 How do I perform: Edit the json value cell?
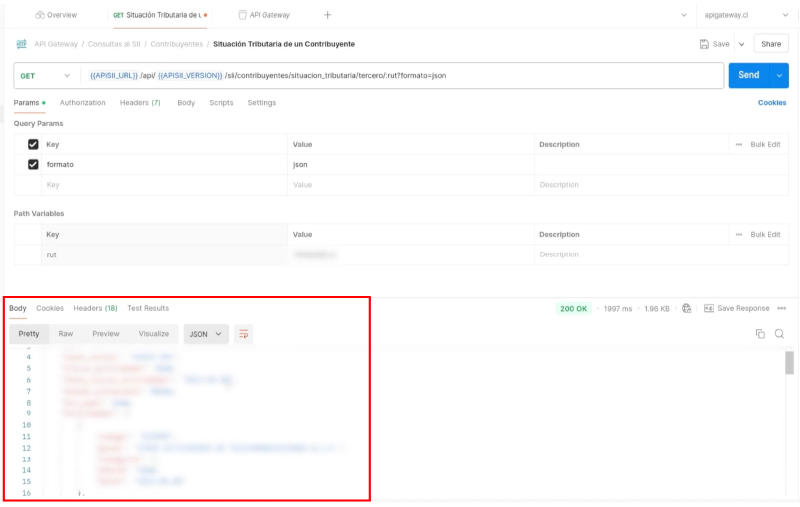pyautogui.click(x=411, y=165)
